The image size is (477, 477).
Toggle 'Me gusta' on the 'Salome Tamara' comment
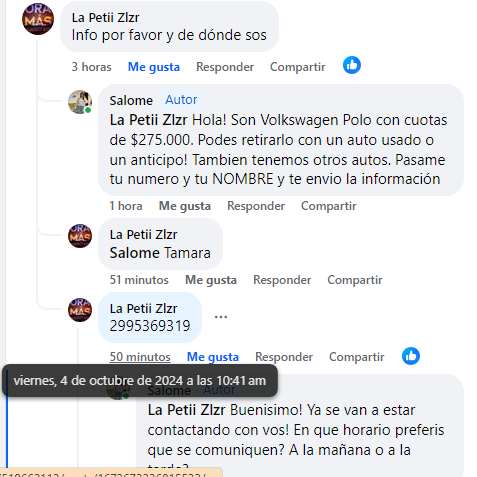(211, 280)
